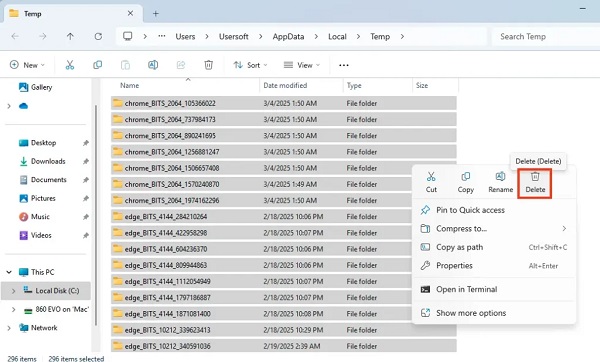Open the Sort dropdown menu

[251, 65]
